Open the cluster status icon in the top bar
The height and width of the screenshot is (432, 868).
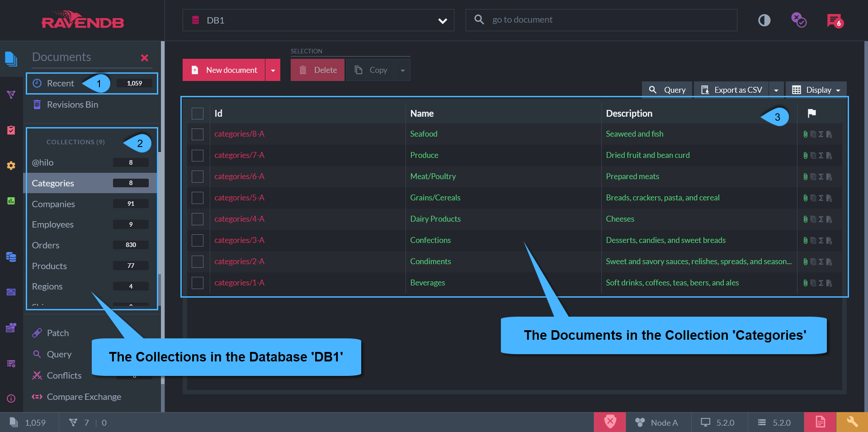[799, 20]
